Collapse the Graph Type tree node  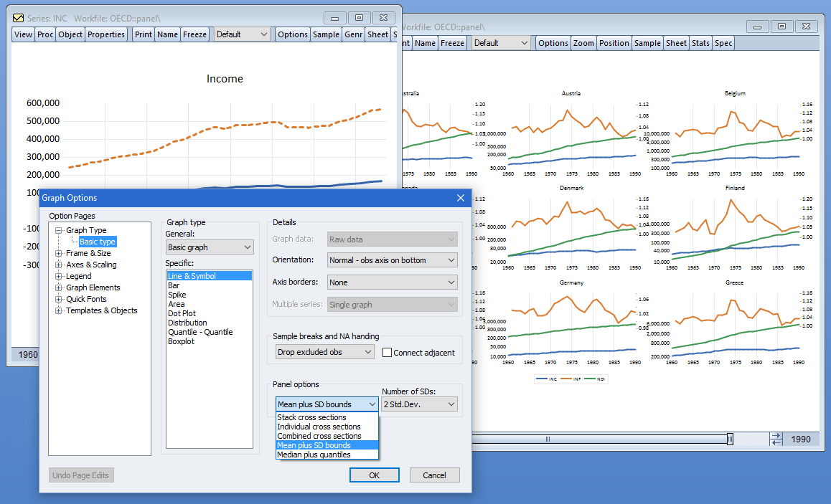tap(58, 230)
